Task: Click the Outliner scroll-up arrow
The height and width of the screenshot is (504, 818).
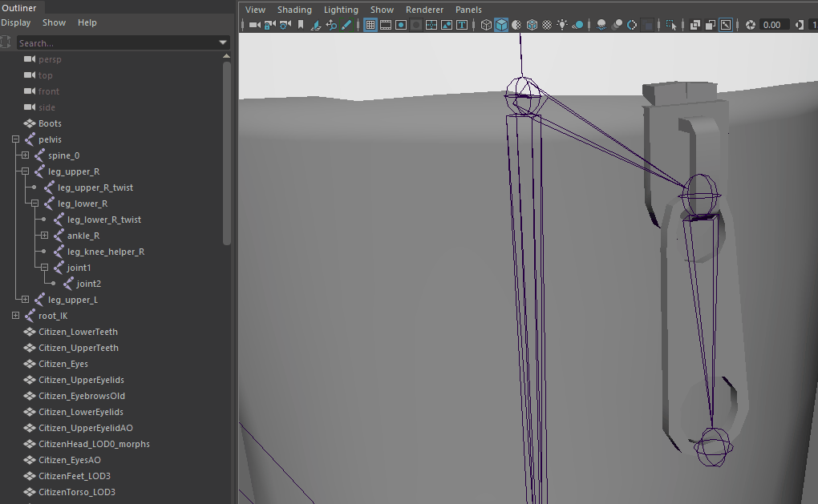Action: click(x=226, y=56)
